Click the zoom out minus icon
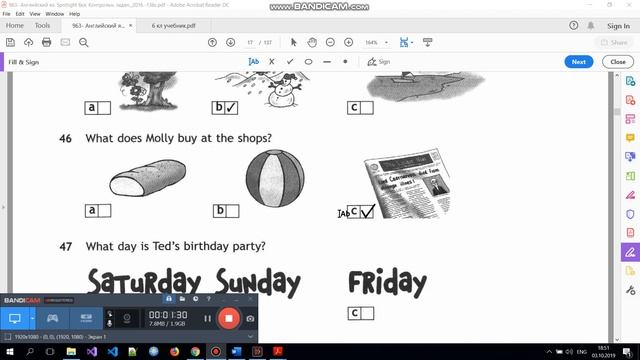640x360 pixels. click(x=330, y=42)
